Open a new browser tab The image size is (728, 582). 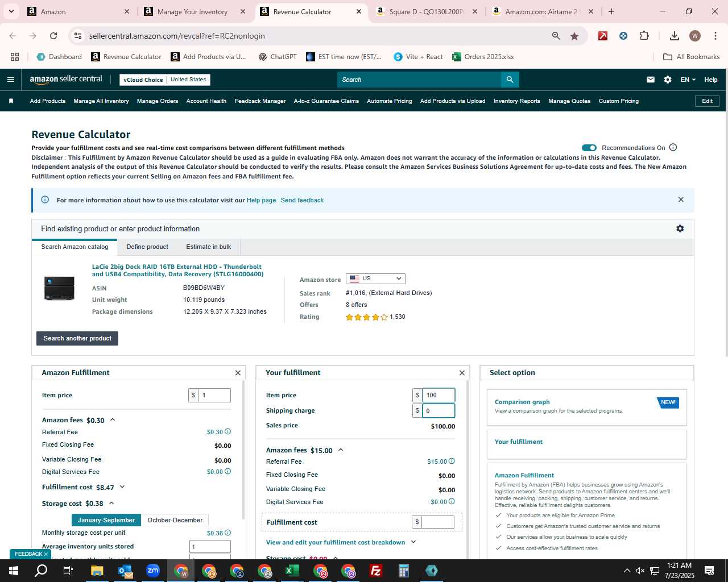(611, 11)
